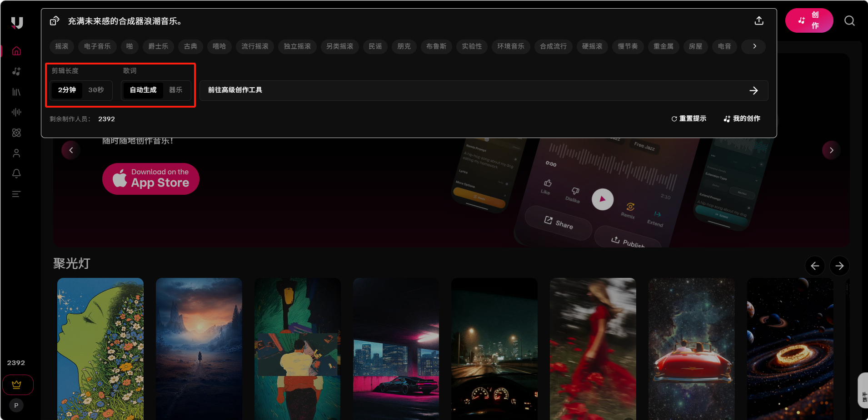Add the 朋克 genre tag
The width and height of the screenshot is (868, 420).
point(404,46)
